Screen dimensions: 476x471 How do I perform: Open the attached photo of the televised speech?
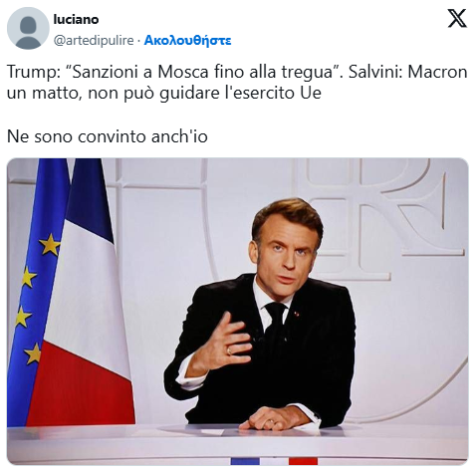[x=238, y=312]
